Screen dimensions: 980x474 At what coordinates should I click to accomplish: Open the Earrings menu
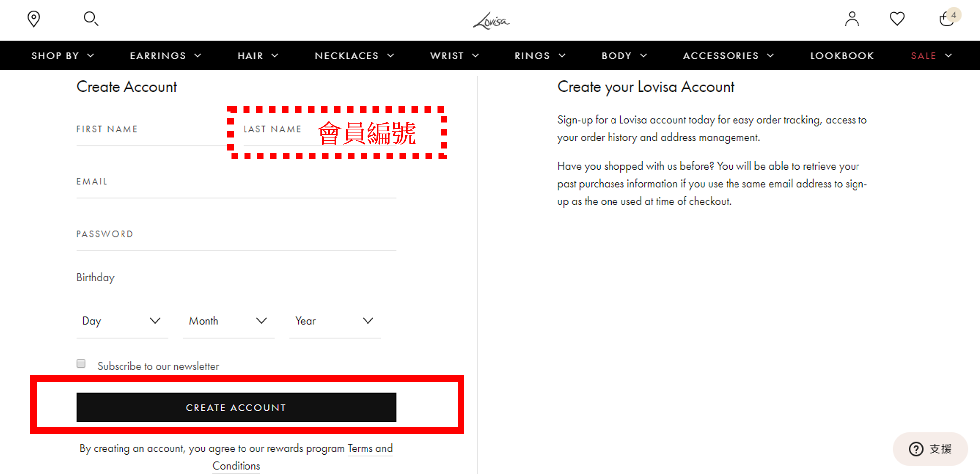coord(165,56)
